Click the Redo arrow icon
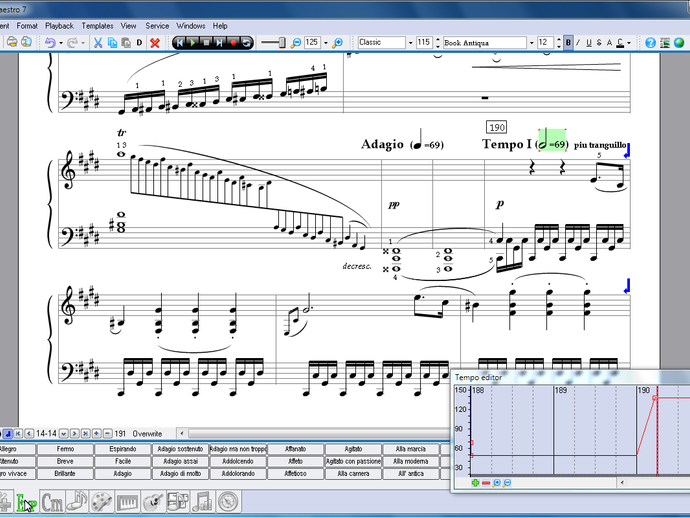This screenshot has height=518, width=690. (x=72, y=43)
